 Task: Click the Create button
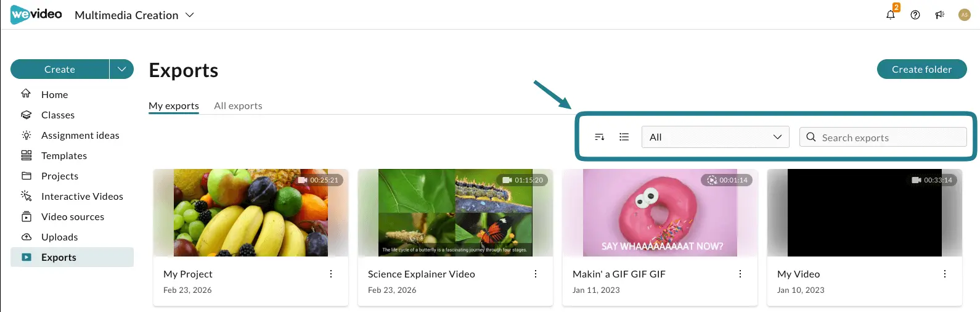click(x=60, y=69)
